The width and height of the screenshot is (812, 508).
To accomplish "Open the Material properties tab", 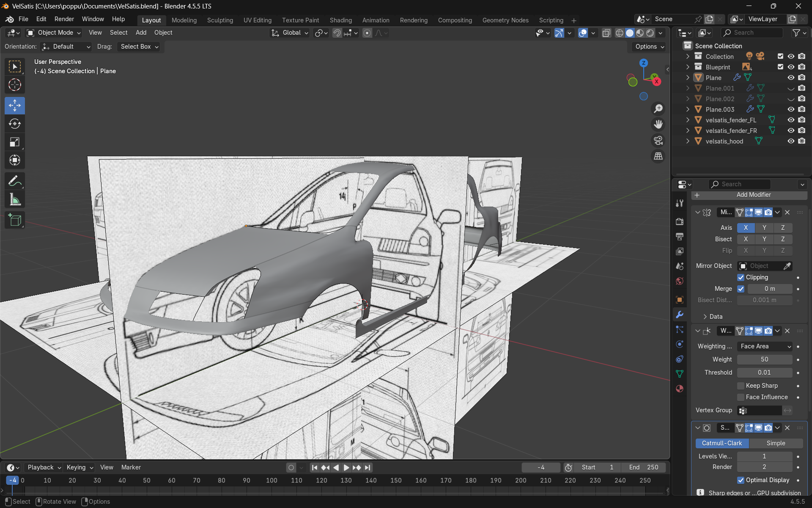I will (680, 389).
